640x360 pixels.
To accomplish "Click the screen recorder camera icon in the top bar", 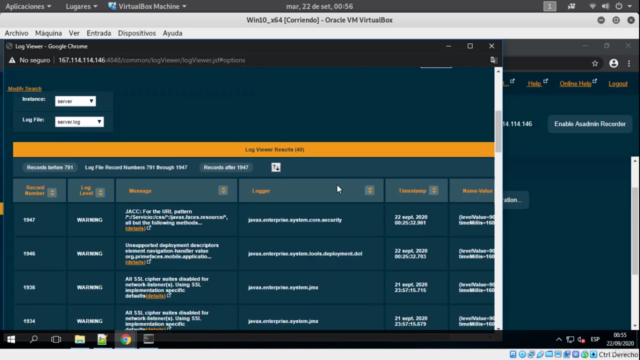I will point(571,6).
